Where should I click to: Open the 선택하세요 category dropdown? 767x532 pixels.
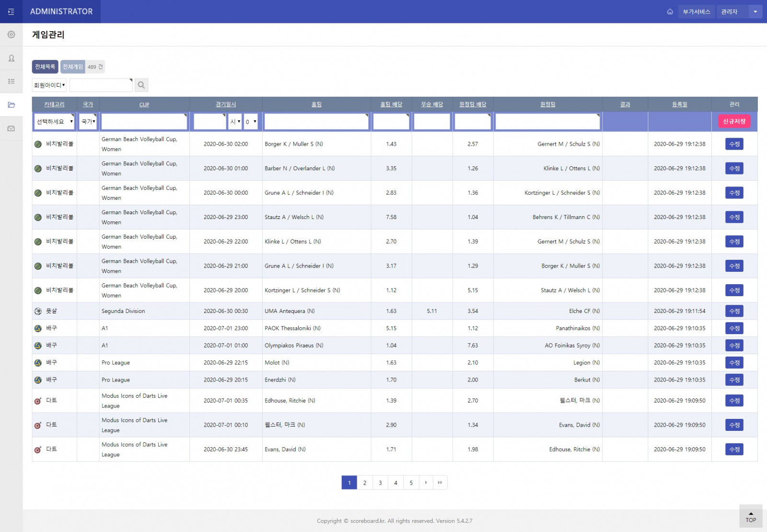pos(55,122)
